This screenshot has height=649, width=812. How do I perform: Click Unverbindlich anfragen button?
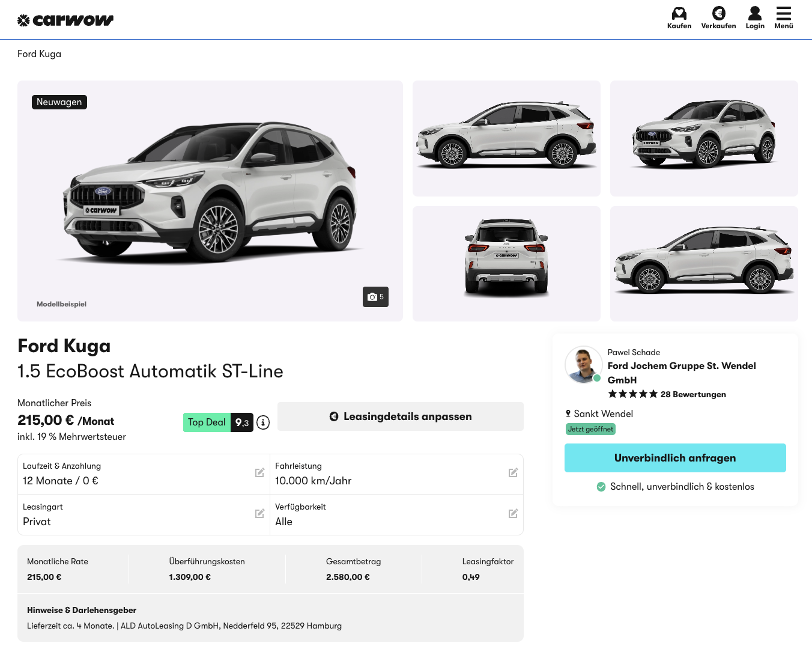click(675, 458)
